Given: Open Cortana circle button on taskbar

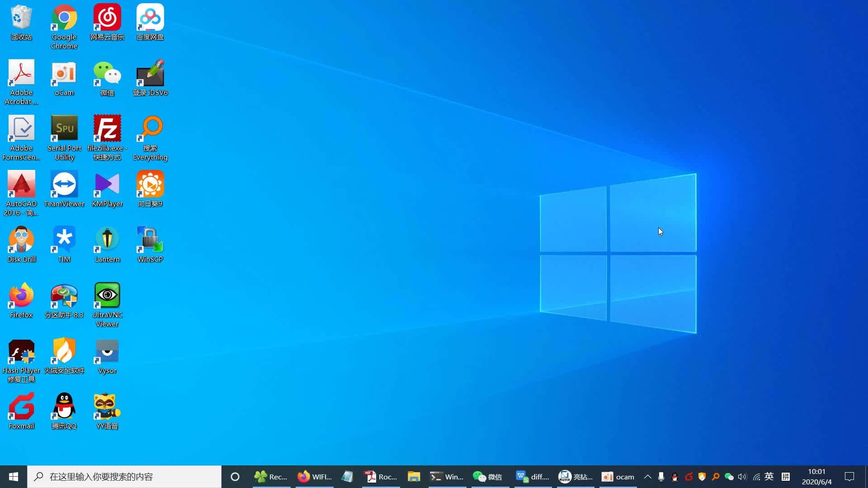Looking at the screenshot, I should (235, 477).
